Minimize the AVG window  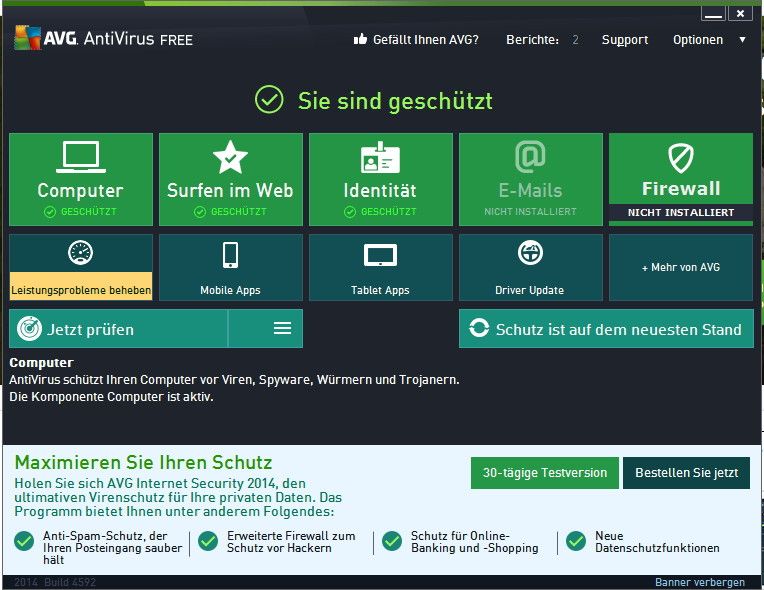(713, 14)
